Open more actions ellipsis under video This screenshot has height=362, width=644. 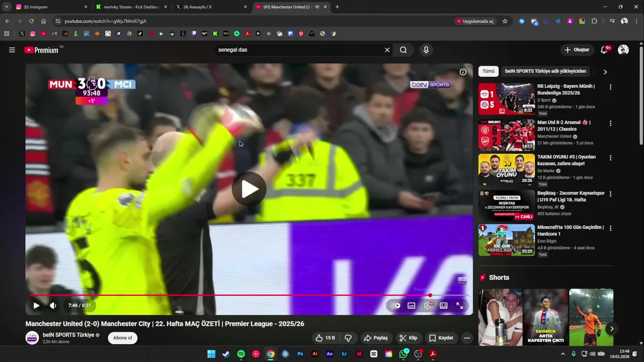tap(467, 338)
